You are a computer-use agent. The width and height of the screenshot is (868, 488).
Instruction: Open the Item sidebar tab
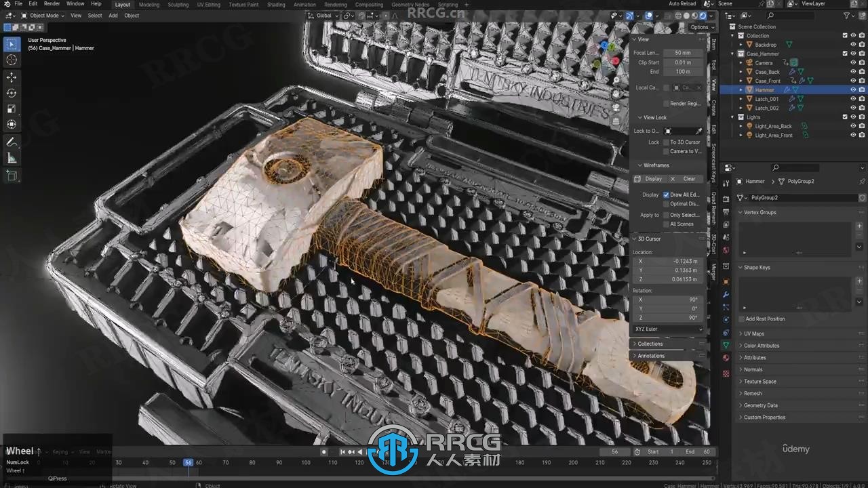[x=713, y=44]
